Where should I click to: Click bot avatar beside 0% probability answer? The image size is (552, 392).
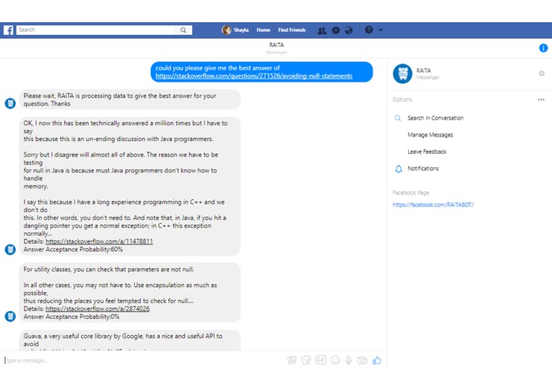pos(10,317)
